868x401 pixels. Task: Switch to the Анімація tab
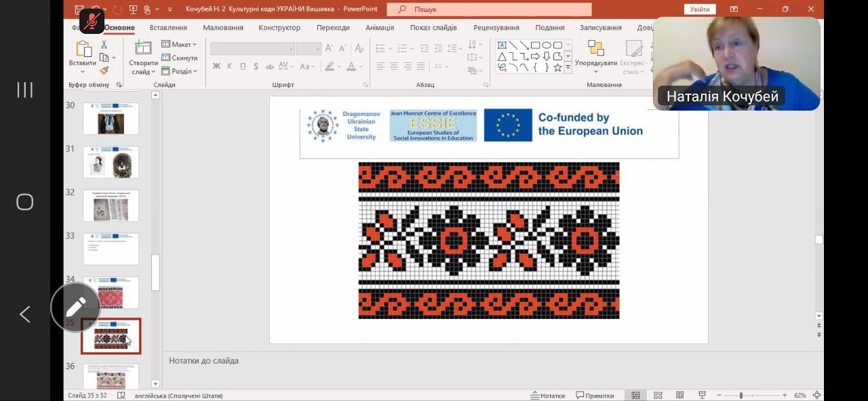click(379, 28)
